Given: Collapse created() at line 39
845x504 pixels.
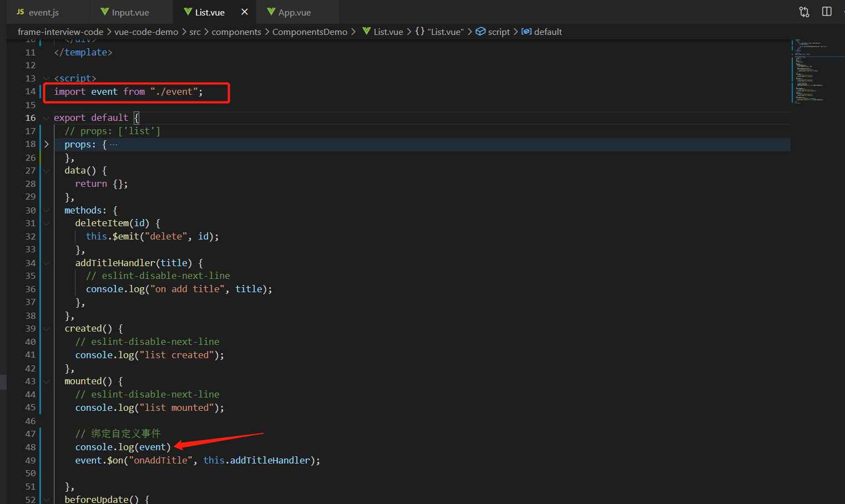Looking at the screenshot, I should pyautogui.click(x=47, y=329).
